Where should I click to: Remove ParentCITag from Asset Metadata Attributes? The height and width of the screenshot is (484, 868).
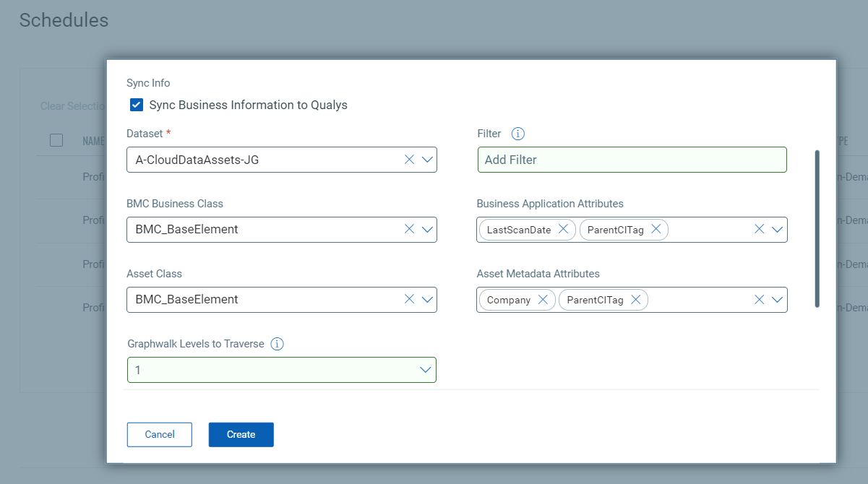[636, 300]
